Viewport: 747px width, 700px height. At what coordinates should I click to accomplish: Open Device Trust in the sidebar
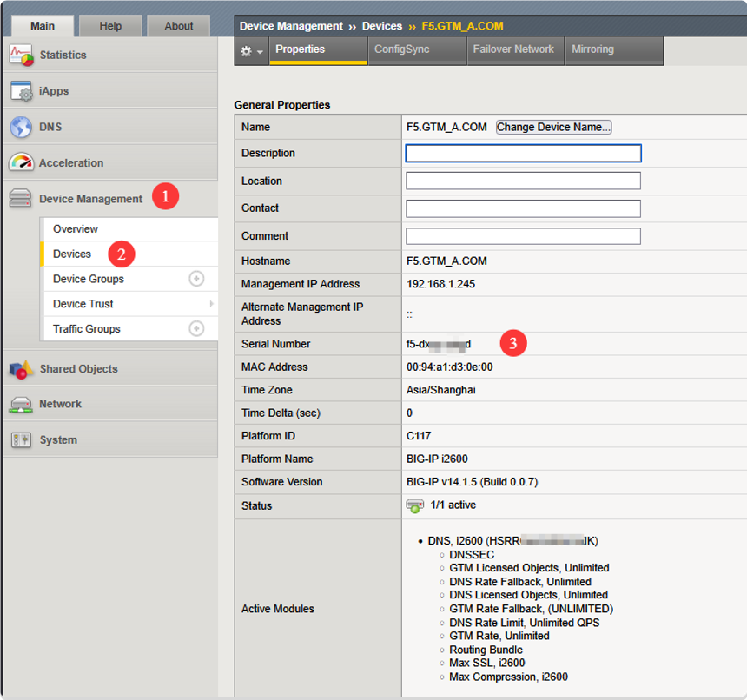click(131, 304)
